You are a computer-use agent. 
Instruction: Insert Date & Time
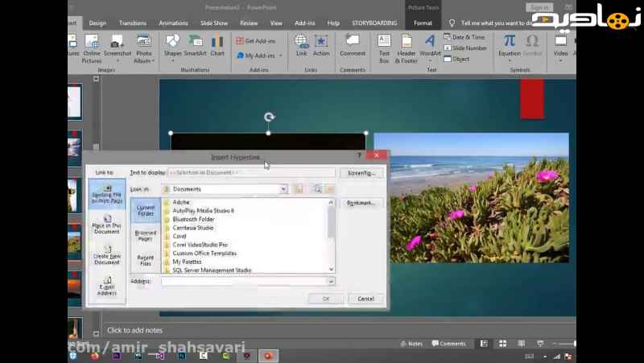[464, 37]
